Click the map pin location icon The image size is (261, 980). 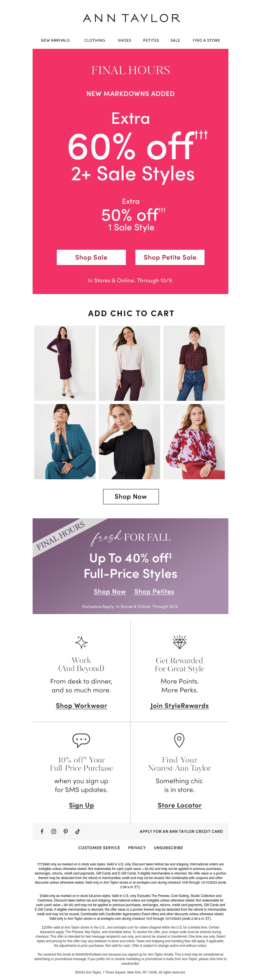pos(179,740)
